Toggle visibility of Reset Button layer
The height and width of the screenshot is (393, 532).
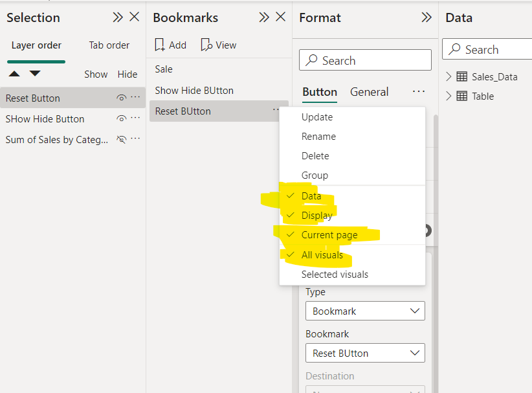coord(122,98)
